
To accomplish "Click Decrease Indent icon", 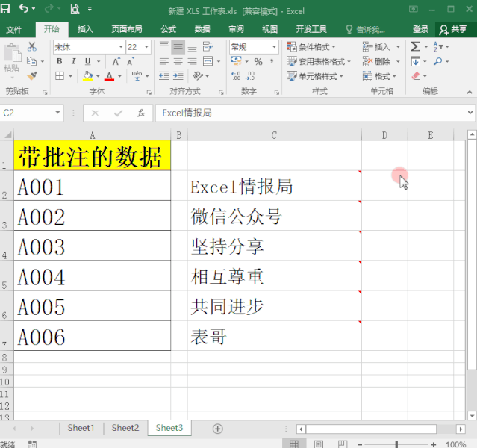I will point(164,75).
